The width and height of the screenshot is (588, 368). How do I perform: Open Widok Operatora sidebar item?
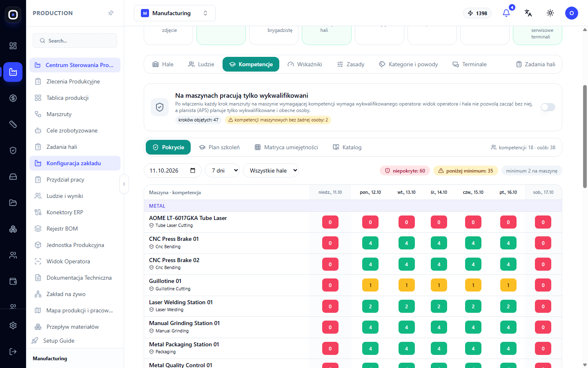click(75, 261)
